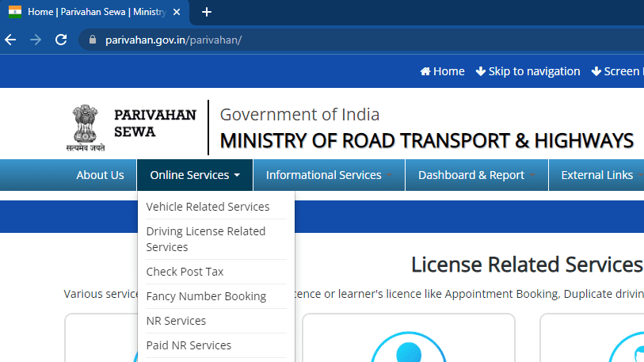
Task: Click the License Related Services heading
Action: coord(528,265)
